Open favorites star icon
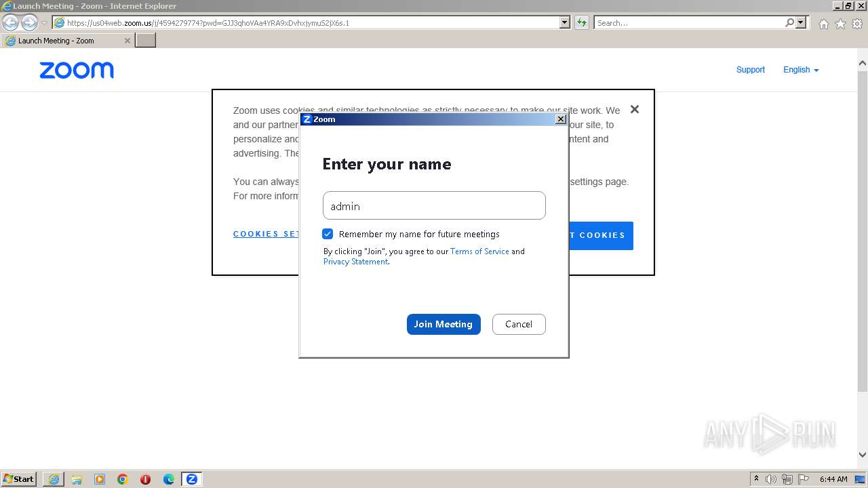Screen dimensions: 868x488 840,24
